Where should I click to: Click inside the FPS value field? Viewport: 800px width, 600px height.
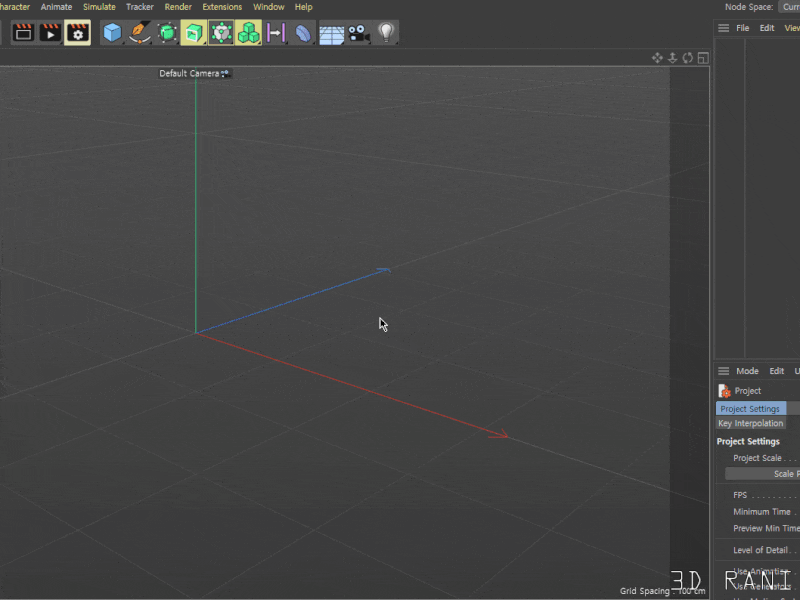tap(795, 494)
